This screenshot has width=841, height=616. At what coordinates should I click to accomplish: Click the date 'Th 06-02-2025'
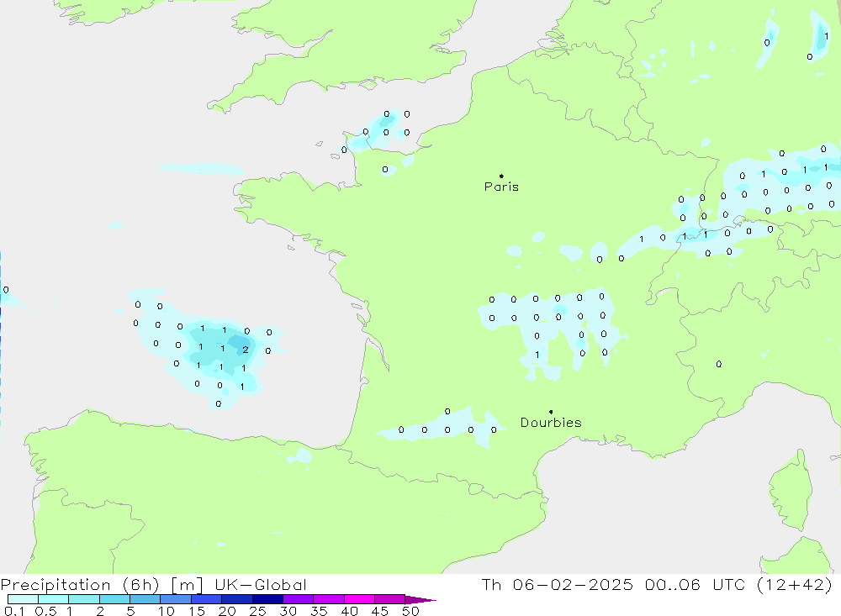tap(558, 585)
